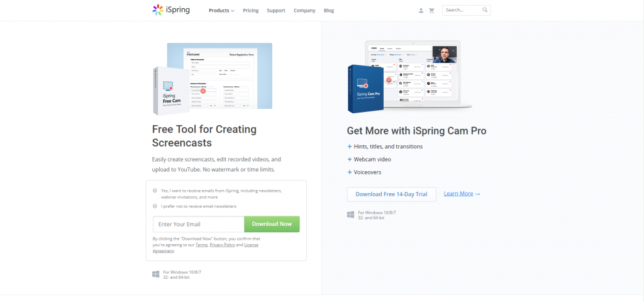Image resolution: width=644 pixels, height=302 pixels.
Task: Select 'I prefer not to receive email newsletters'
Action: coord(155,206)
